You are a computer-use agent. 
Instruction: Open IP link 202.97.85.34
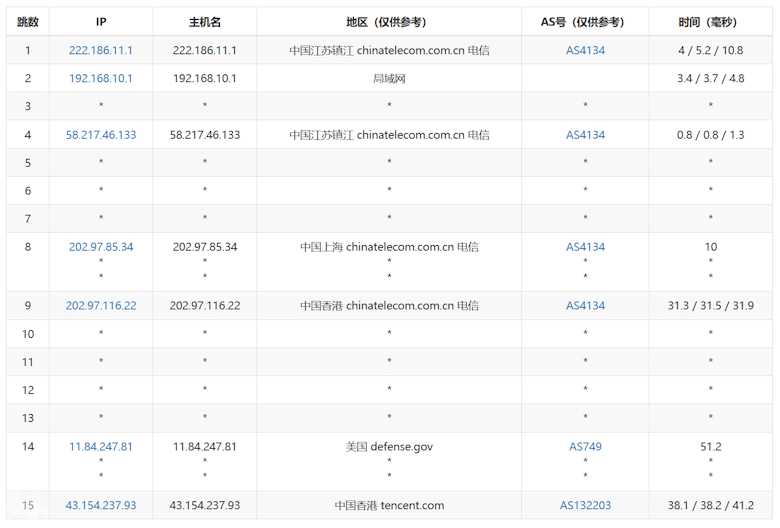101,246
